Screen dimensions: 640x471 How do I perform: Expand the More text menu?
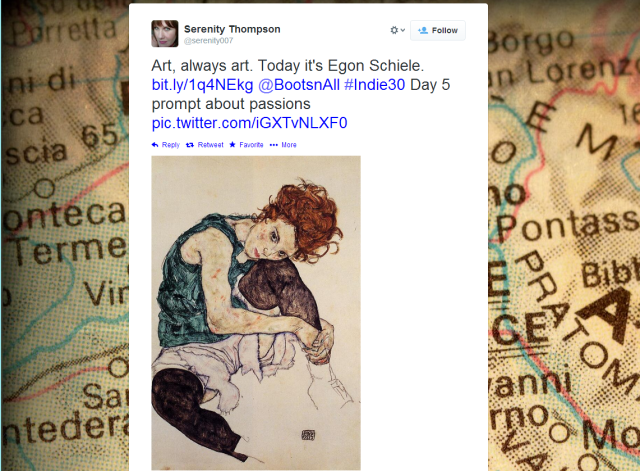pyautogui.click(x=289, y=145)
